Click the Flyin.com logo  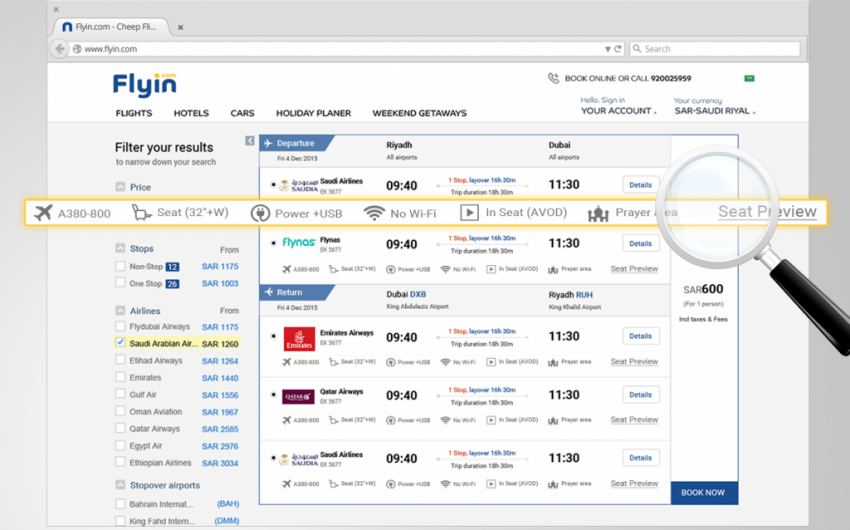click(145, 84)
